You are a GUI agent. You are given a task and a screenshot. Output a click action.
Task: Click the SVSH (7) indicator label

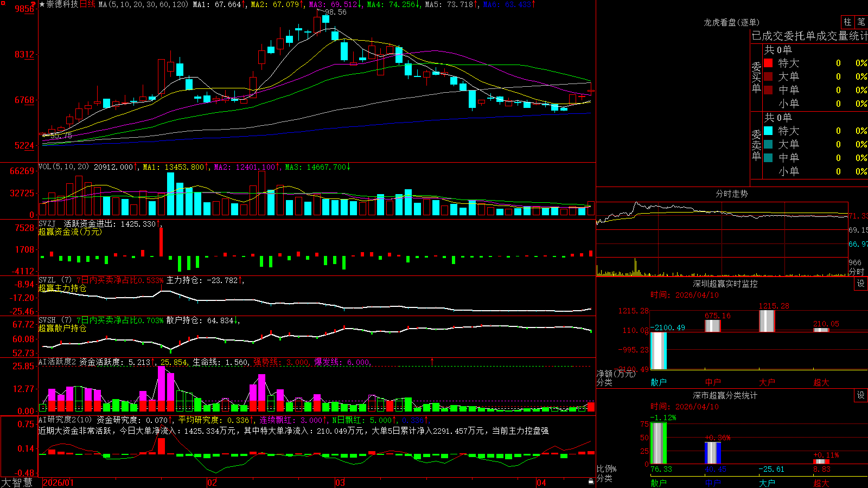55,320
